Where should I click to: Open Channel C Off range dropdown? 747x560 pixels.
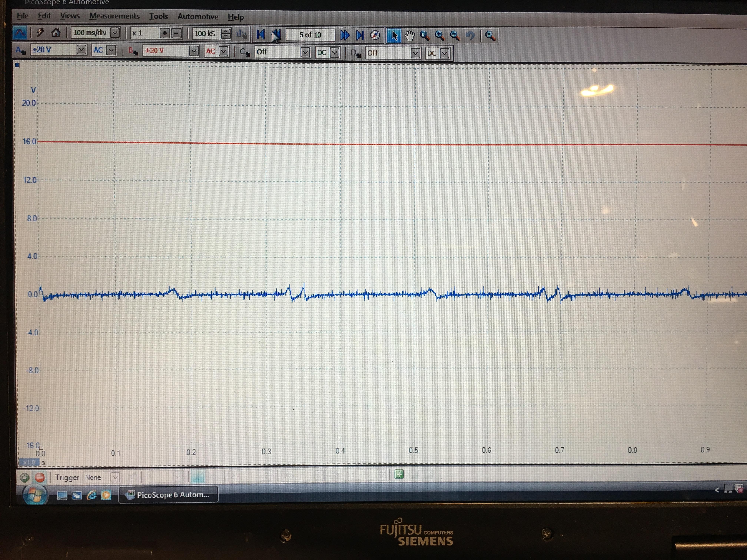click(305, 52)
